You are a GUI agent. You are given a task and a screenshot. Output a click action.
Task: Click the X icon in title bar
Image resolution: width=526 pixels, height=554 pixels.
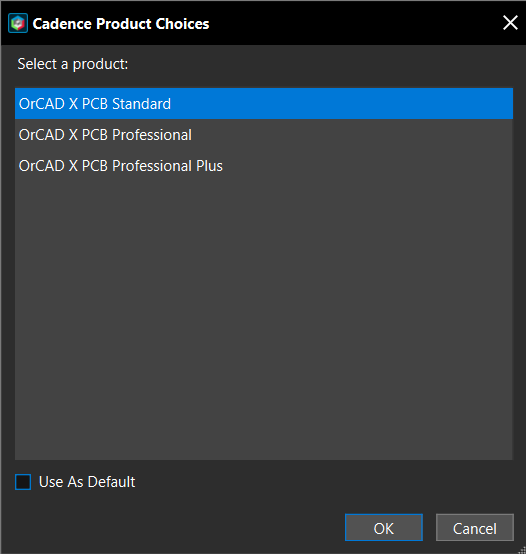tap(510, 23)
